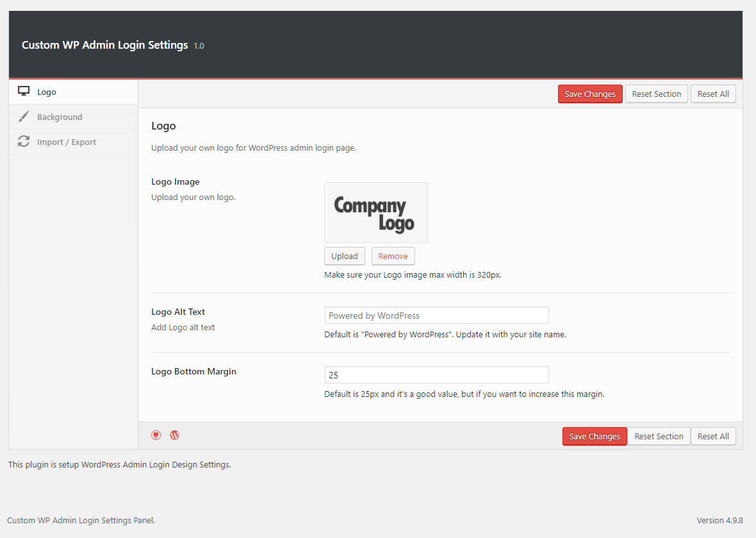Click the refresh arrows icon for Import / Export
756x538 pixels.
pyautogui.click(x=24, y=142)
